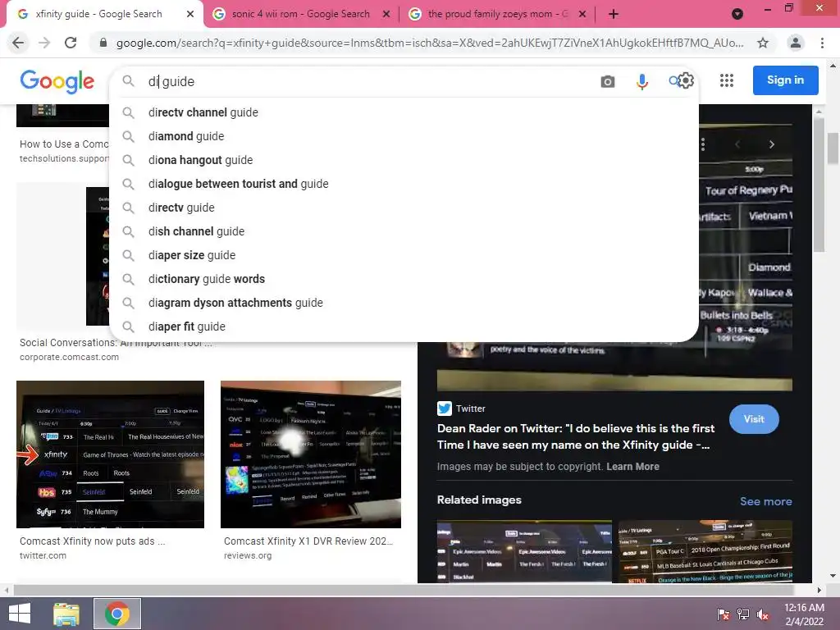This screenshot has width=840, height=630.
Task: Open quick settings gear icon
Action: click(x=686, y=81)
